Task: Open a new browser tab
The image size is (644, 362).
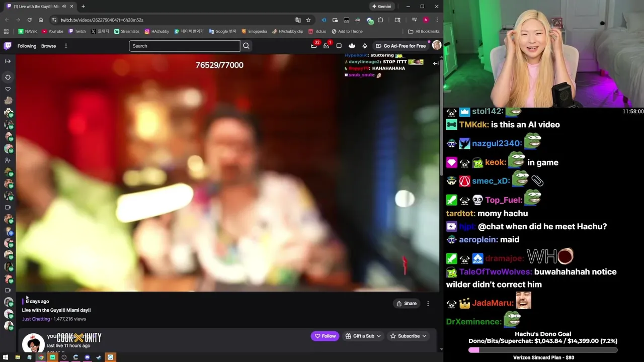Action: 83,6
